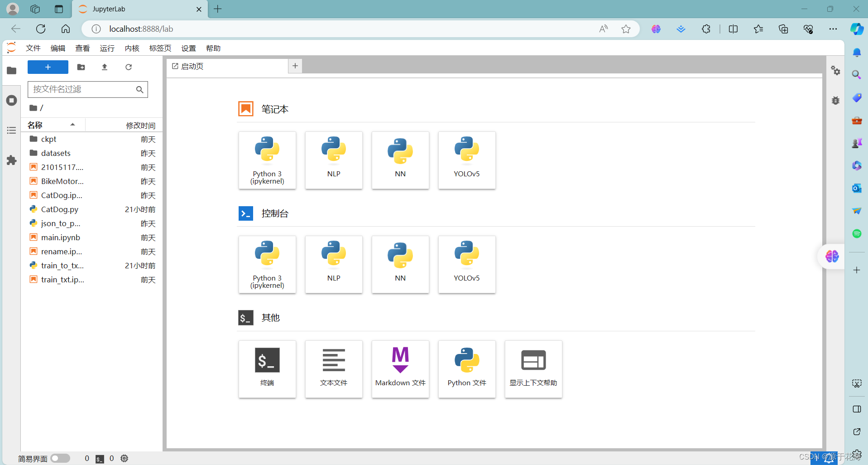Open debugger bug icon in right sidebar

pos(835,100)
